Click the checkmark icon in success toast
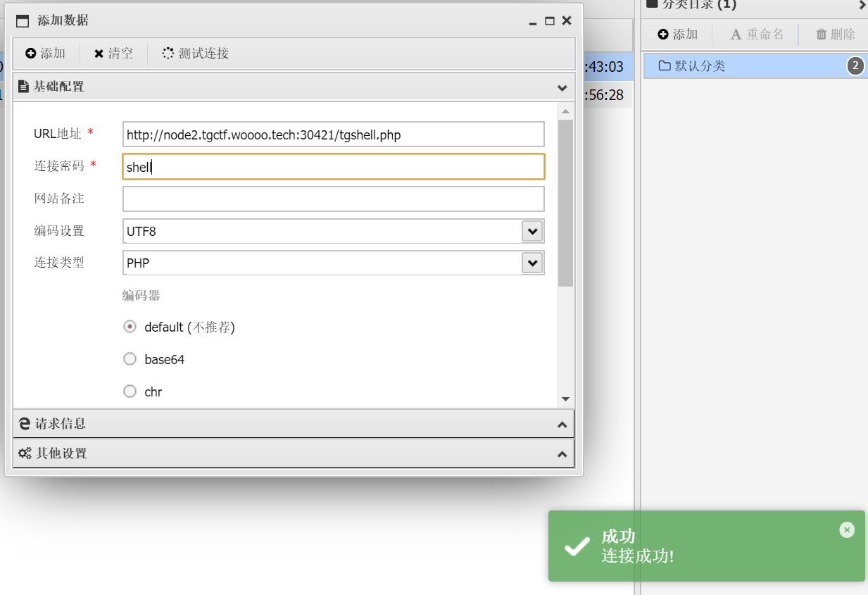This screenshot has width=868, height=595. [x=577, y=546]
